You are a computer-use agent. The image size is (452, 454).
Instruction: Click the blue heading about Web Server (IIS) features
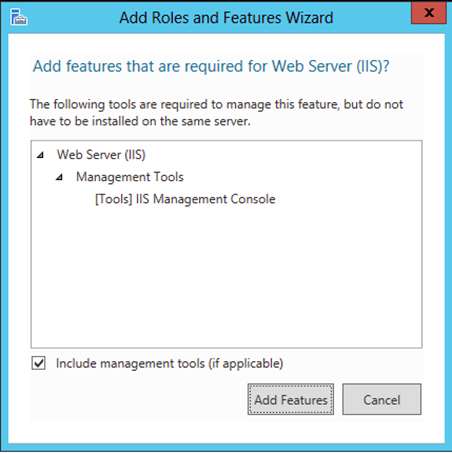[211, 66]
